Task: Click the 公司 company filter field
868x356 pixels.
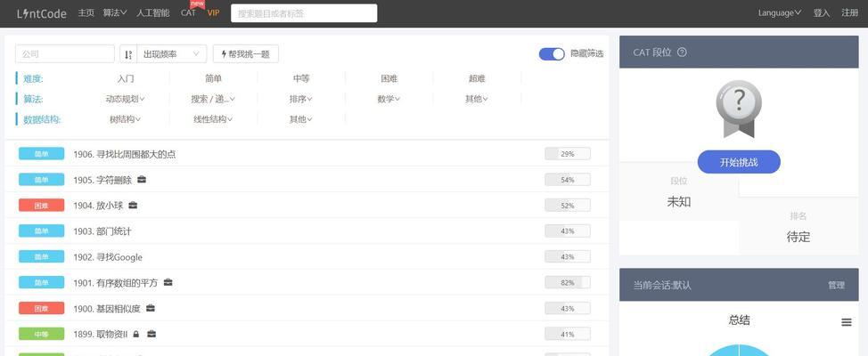Action: (65, 54)
